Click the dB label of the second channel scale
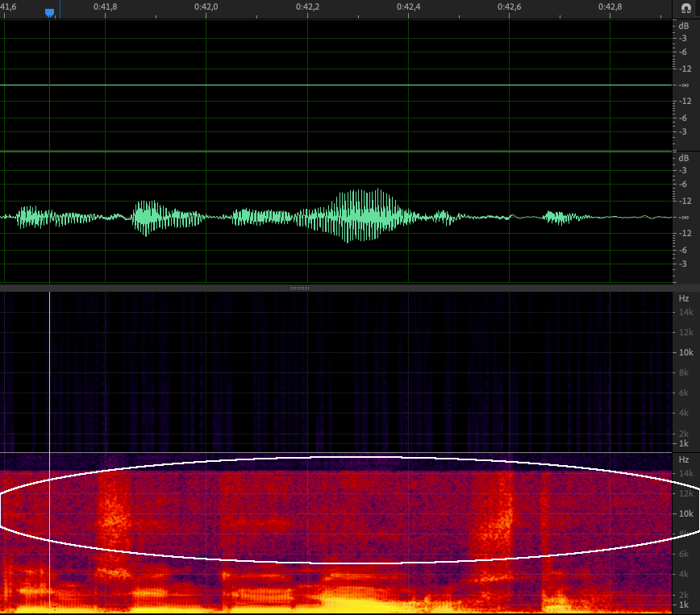The height and width of the screenshot is (615, 700). [x=683, y=158]
